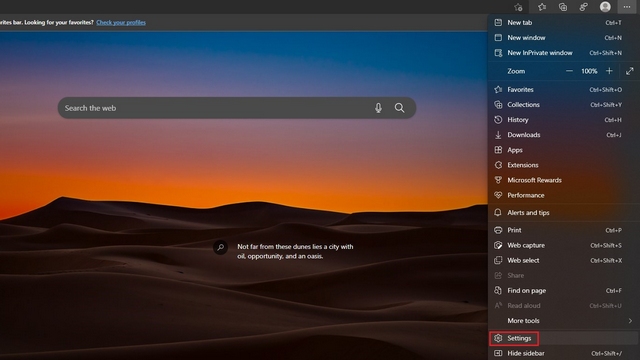Click the microphone voice search icon

378,108
